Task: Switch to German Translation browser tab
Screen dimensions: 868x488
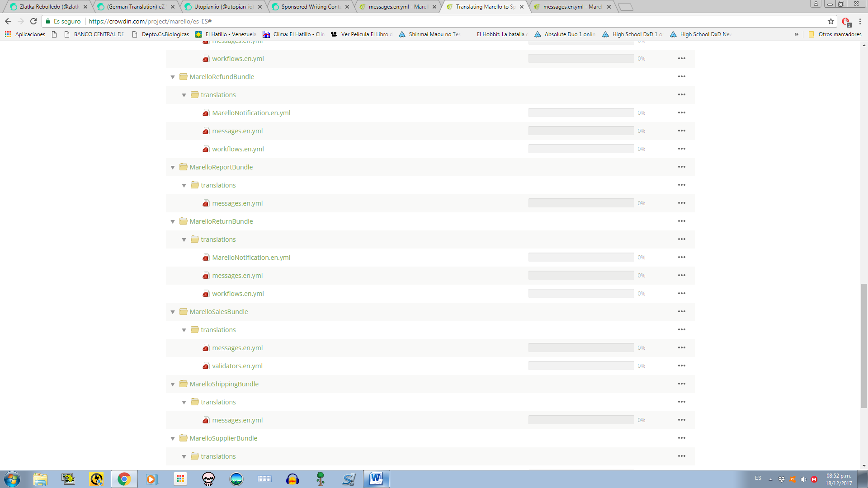Action: pyautogui.click(x=136, y=7)
